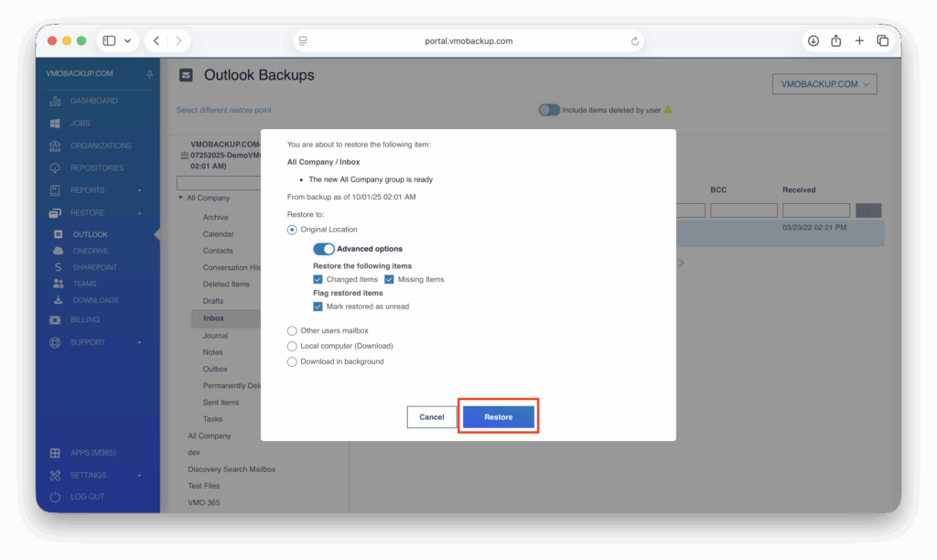This screenshot has width=937, height=560.
Task: Click the Teams people icon
Action: point(59,284)
